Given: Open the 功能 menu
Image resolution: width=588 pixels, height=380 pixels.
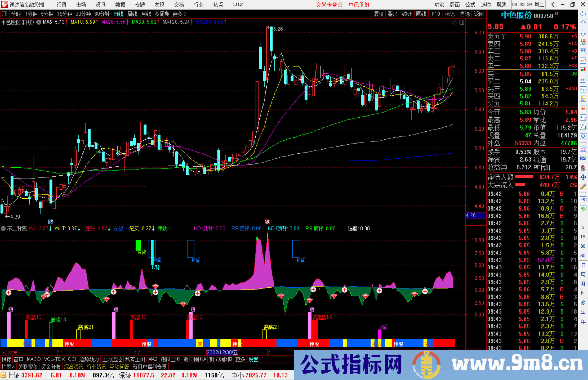Looking at the screenshot, I should 439,4.
